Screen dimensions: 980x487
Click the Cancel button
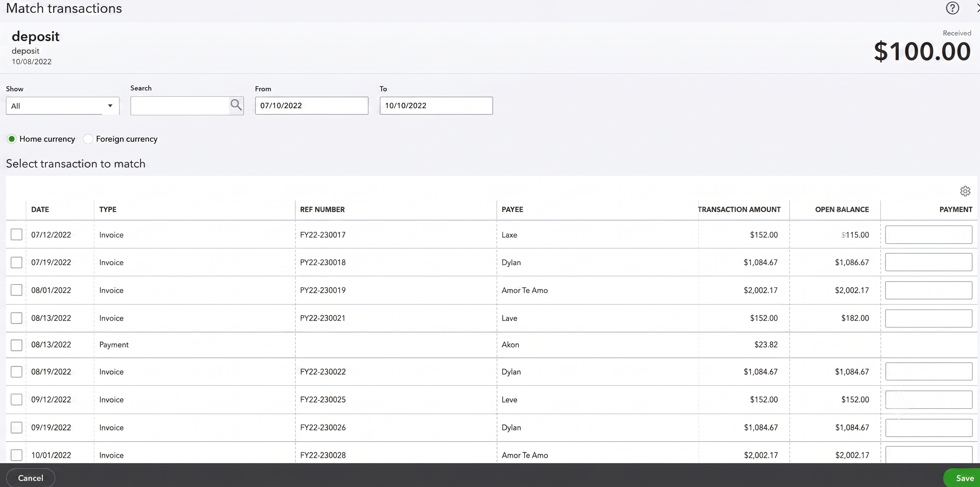coord(30,478)
